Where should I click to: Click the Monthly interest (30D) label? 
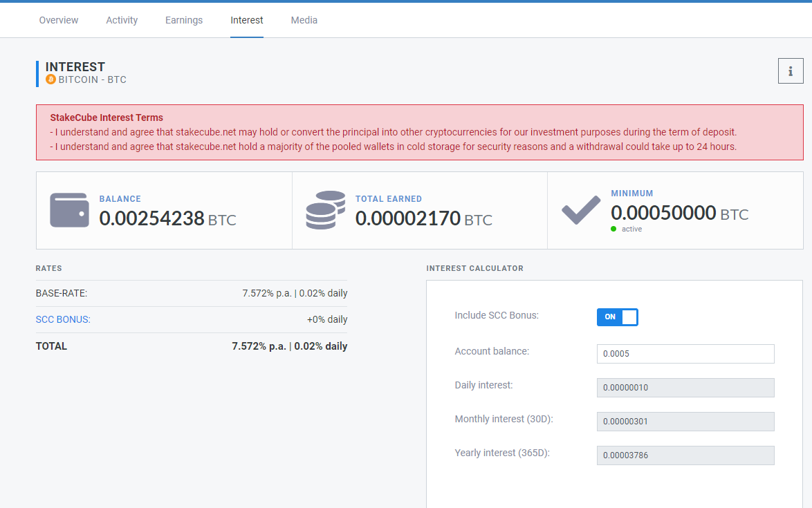click(x=504, y=419)
